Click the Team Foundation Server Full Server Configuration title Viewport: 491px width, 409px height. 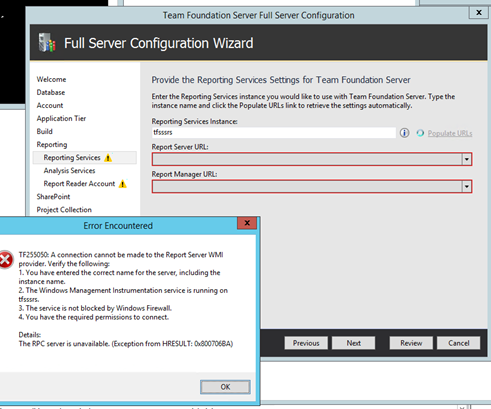258,15
